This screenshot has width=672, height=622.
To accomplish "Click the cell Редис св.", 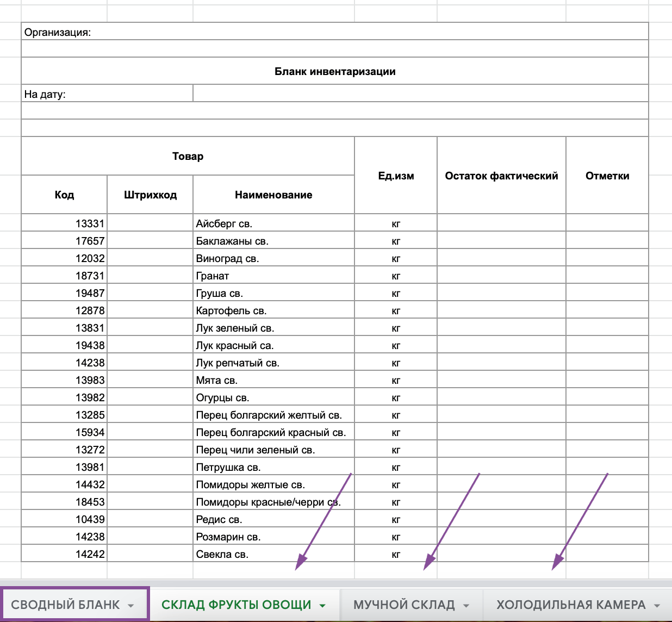I will point(273,519).
